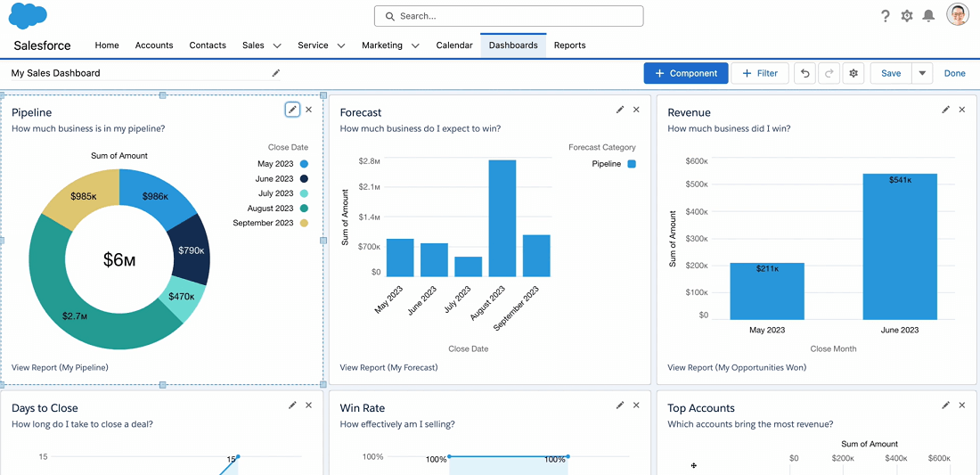Click the August 2023 Forecast bar
Image resolution: width=980 pixels, height=475 pixels.
click(502, 218)
